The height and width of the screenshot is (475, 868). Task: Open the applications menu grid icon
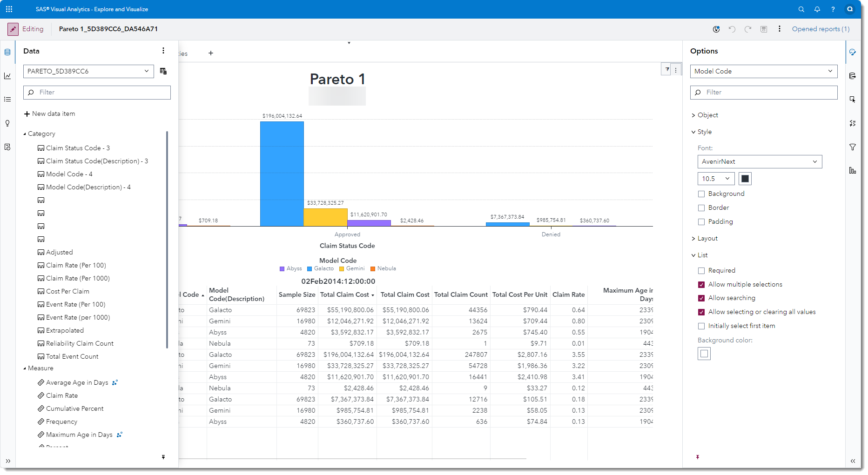[9, 9]
